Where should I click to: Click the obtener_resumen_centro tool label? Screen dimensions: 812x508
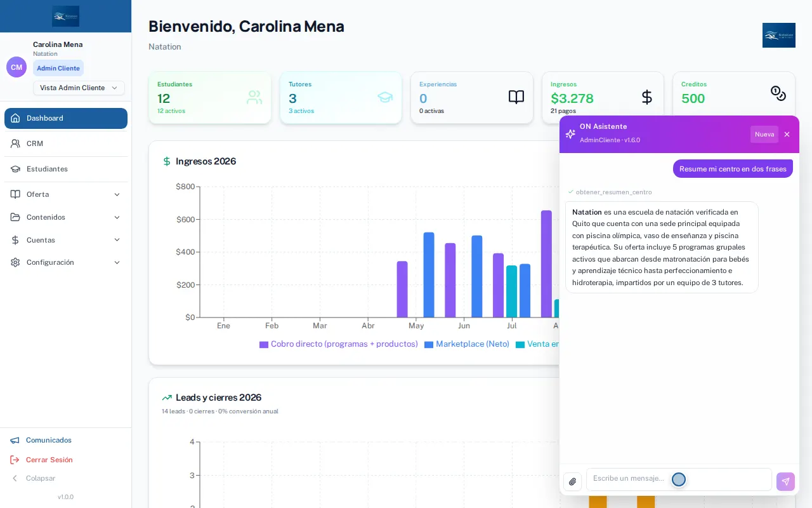tap(613, 192)
